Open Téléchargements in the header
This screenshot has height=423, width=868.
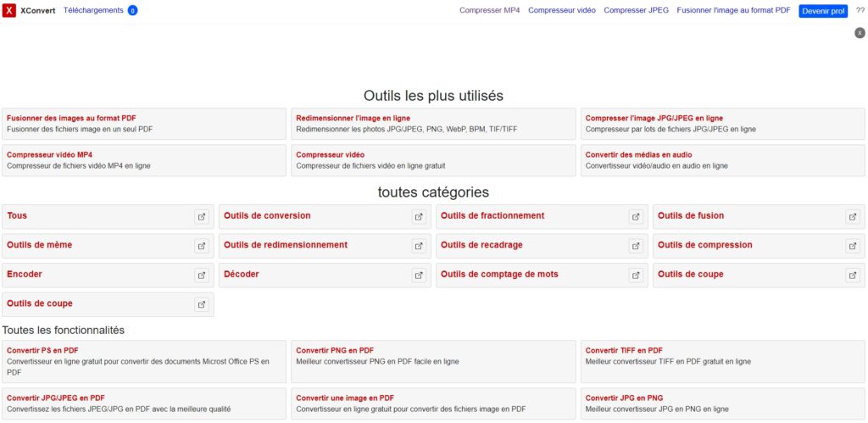pos(93,10)
